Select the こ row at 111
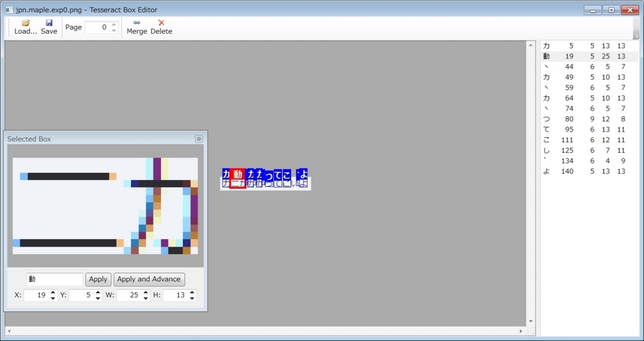 point(589,140)
